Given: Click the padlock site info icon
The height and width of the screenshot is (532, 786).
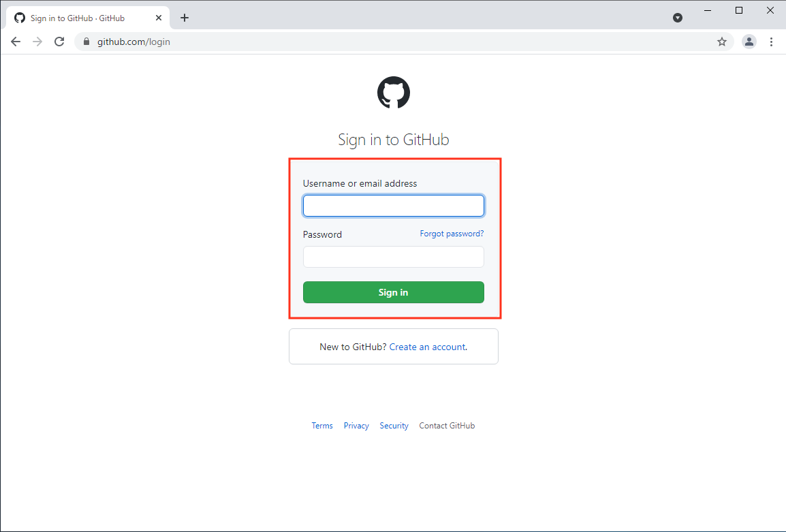Looking at the screenshot, I should coord(87,42).
